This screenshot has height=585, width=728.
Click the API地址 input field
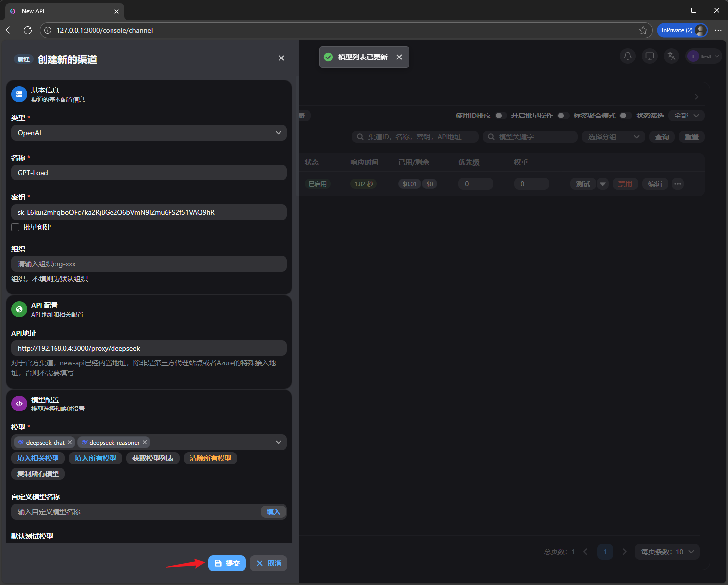pyautogui.click(x=149, y=348)
